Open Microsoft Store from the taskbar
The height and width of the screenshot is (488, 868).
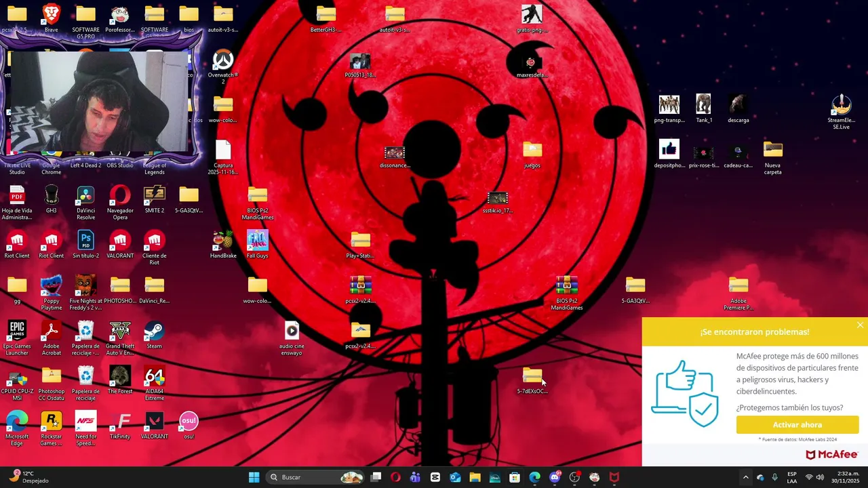[515, 477]
